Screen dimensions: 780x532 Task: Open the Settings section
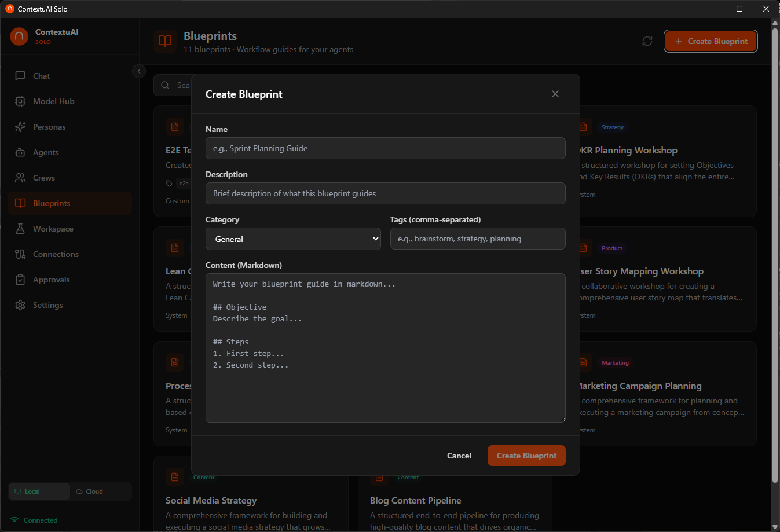(48, 305)
